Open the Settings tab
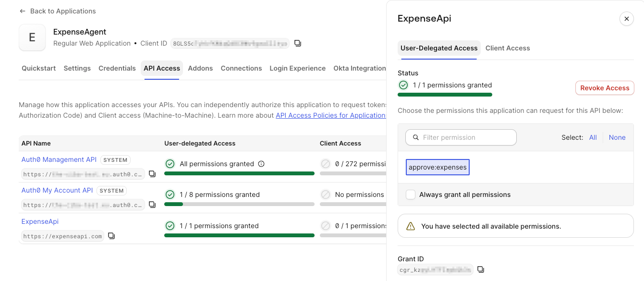 (x=77, y=68)
